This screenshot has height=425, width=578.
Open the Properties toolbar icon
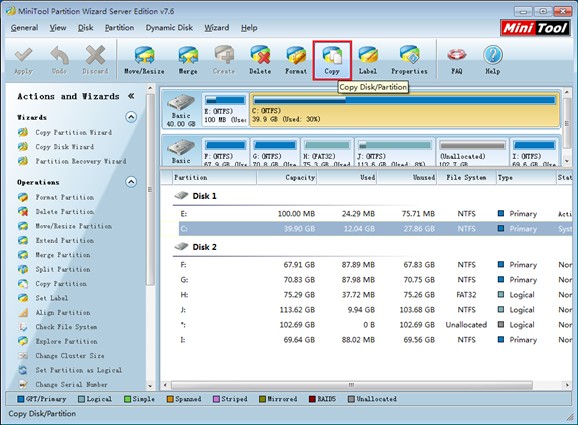pyautogui.click(x=409, y=56)
